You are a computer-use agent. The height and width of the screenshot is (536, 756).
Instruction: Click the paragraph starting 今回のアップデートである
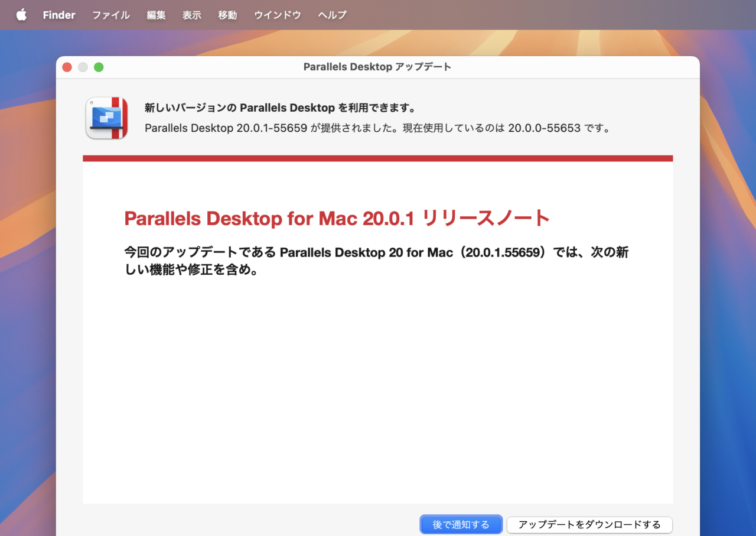[x=376, y=261]
